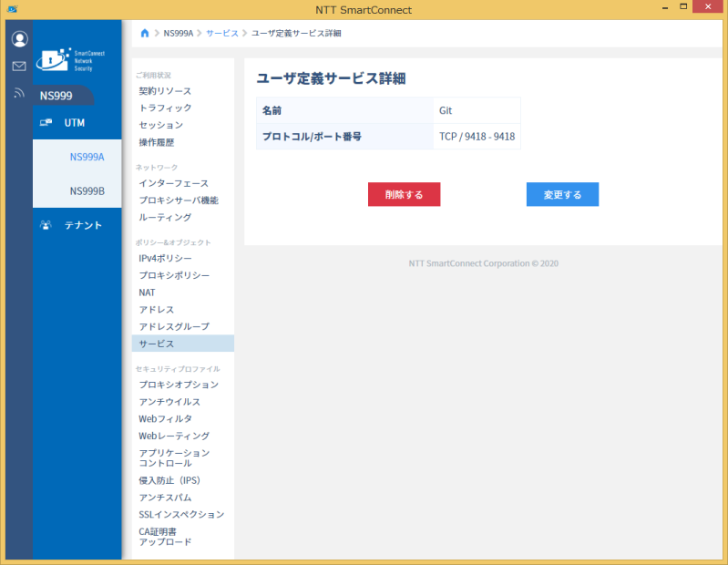Click the 名前 row label
The width and height of the screenshot is (728, 565).
[x=272, y=110]
